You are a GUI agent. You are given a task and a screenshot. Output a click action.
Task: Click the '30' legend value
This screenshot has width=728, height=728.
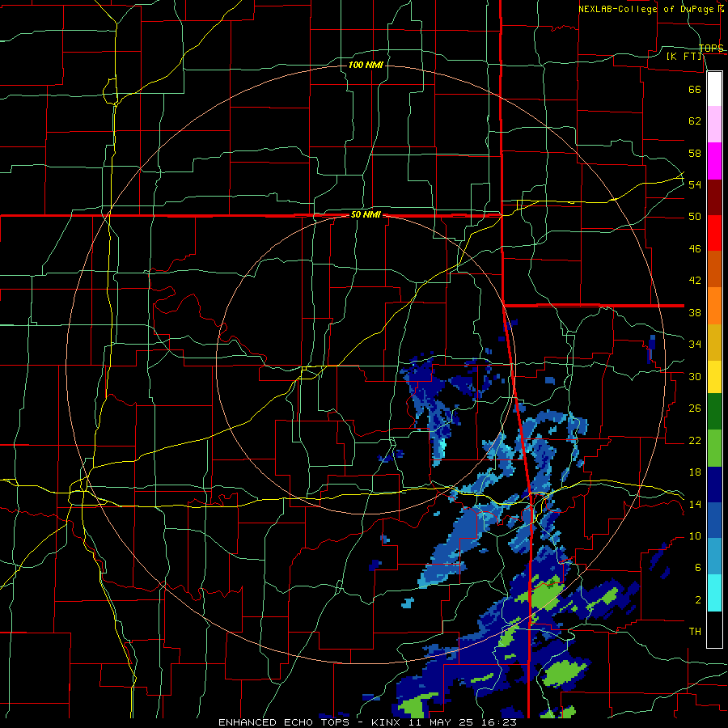[x=695, y=376]
